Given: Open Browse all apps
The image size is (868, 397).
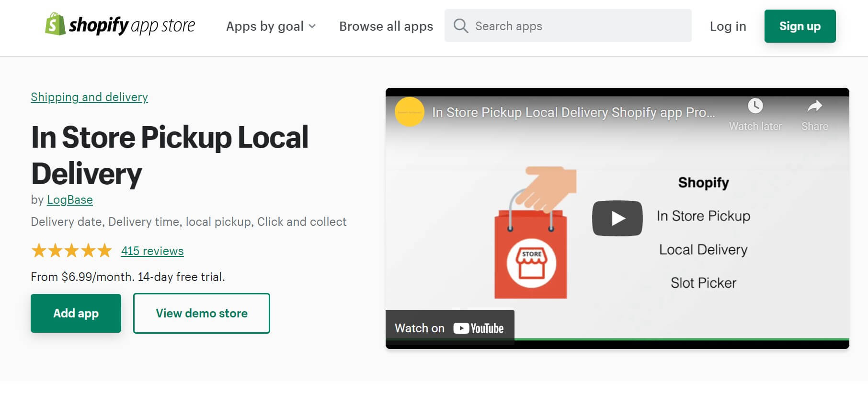Looking at the screenshot, I should [386, 26].
